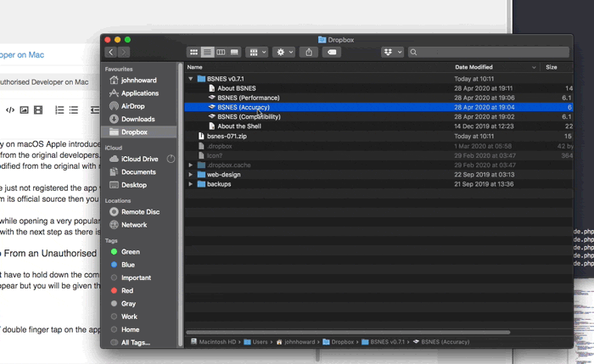Click the code view icon in web editor
Viewport: 594px width, 364px height.
[10, 110]
